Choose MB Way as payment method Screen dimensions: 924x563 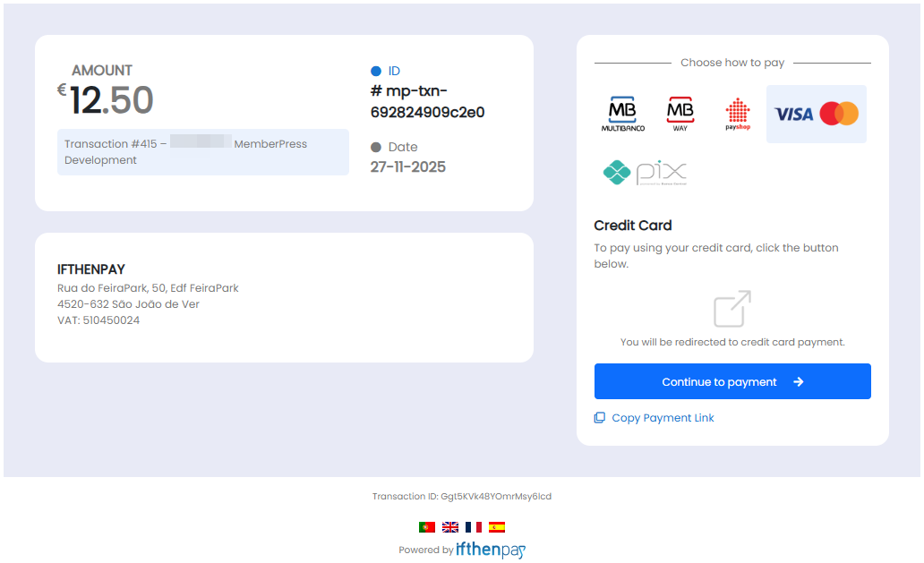click(x=680, y=114)
